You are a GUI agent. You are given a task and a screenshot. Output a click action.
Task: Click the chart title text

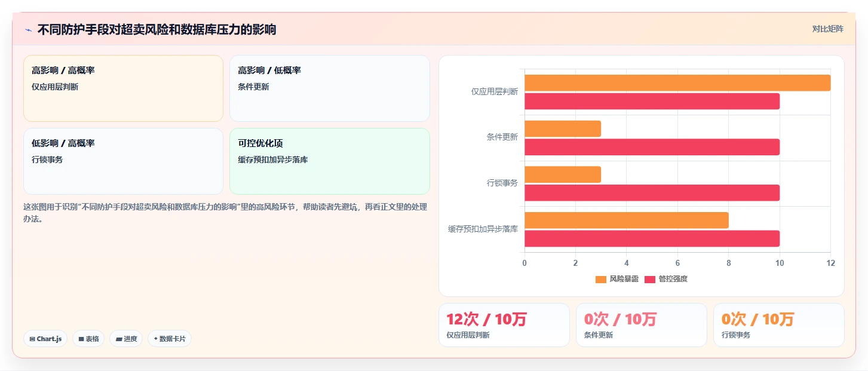[157, 30]
